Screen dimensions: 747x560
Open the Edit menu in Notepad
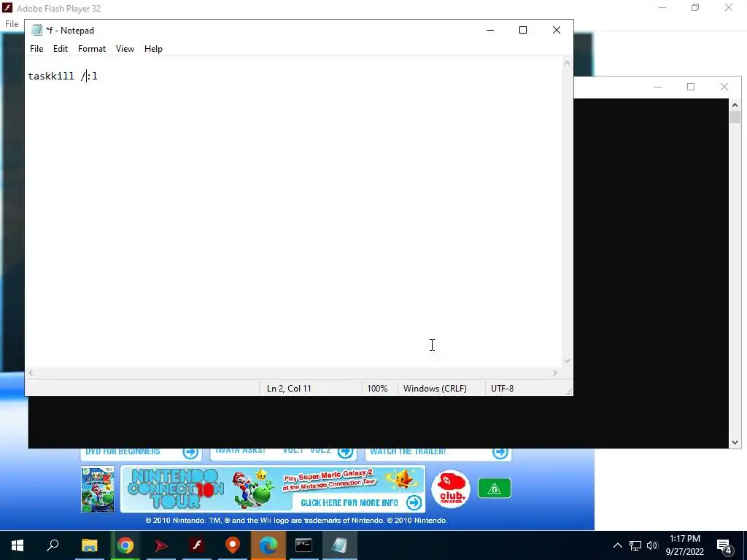click(x=61, y=49)
